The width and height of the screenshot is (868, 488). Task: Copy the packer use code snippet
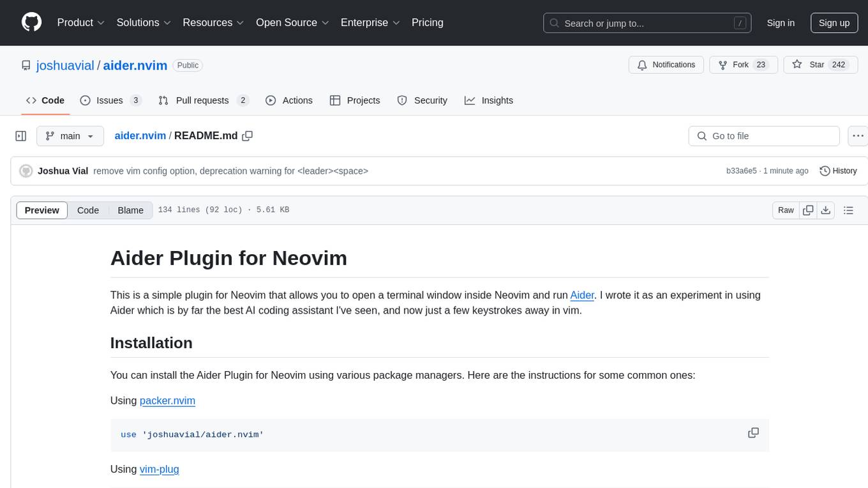[753, 433]
